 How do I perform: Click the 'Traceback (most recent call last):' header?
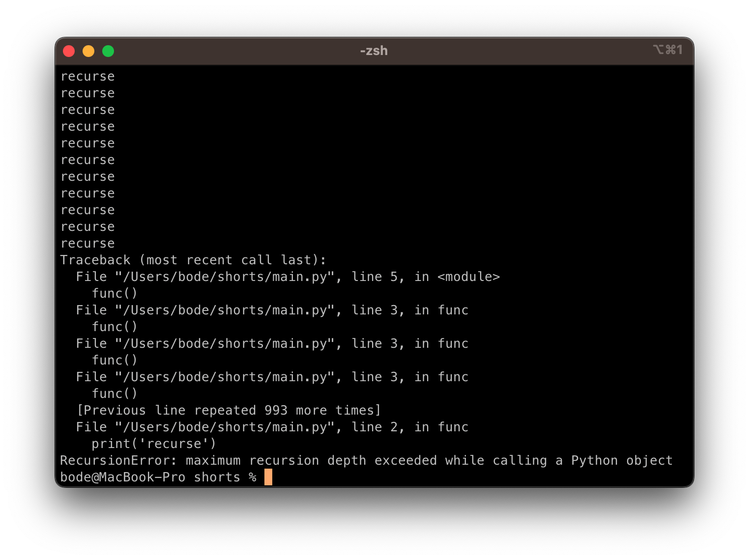point(193,260)
